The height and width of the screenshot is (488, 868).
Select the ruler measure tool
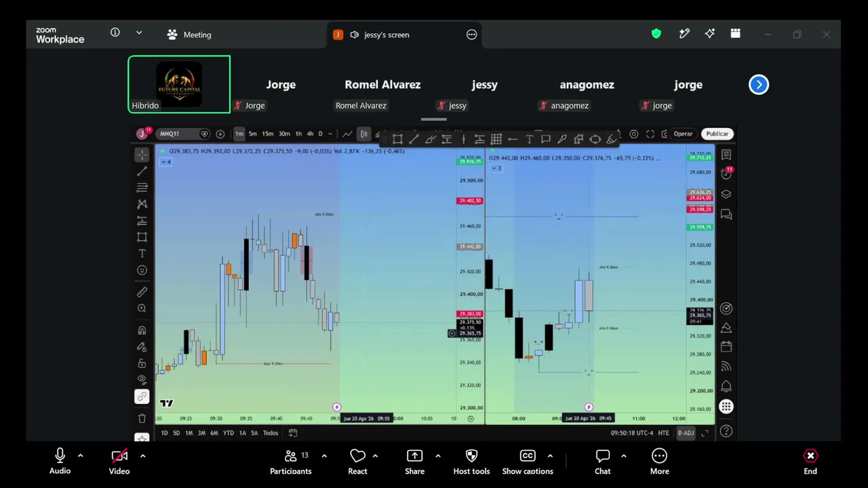coord(142,292)
